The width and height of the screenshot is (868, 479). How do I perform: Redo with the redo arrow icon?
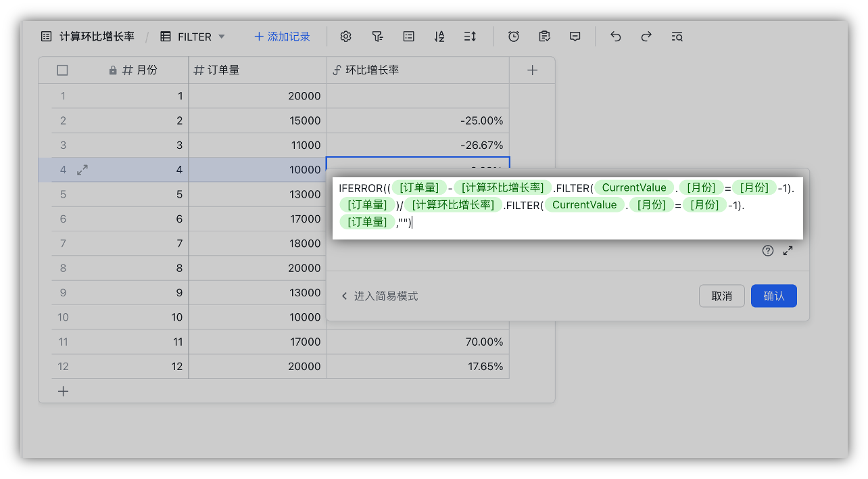[646, 36]
